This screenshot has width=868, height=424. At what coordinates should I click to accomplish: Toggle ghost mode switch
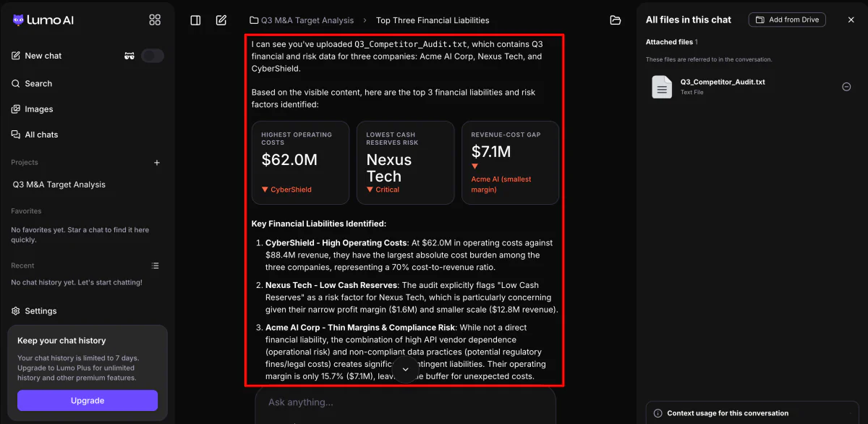pos(153,56)
